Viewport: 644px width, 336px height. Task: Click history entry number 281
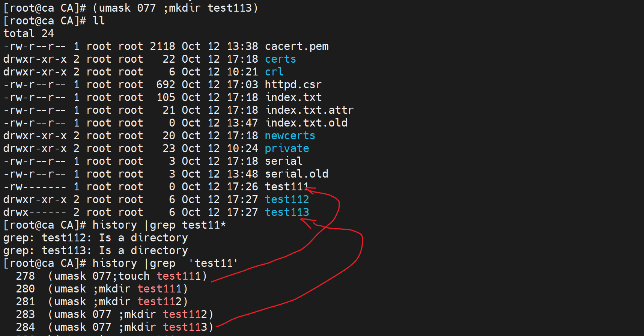(x=26, y=302)
